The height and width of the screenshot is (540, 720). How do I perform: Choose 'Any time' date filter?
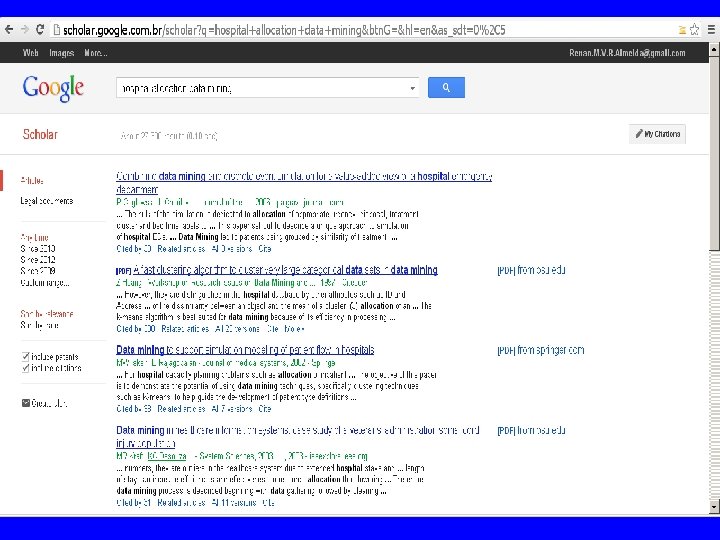click(x=34, y=237)
